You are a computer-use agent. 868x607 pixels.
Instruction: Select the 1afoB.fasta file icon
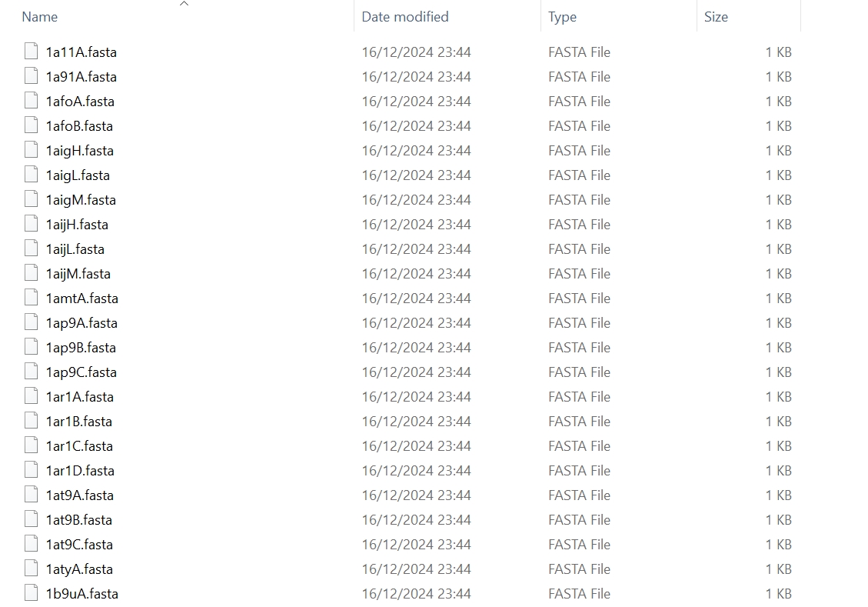[31, 125]
